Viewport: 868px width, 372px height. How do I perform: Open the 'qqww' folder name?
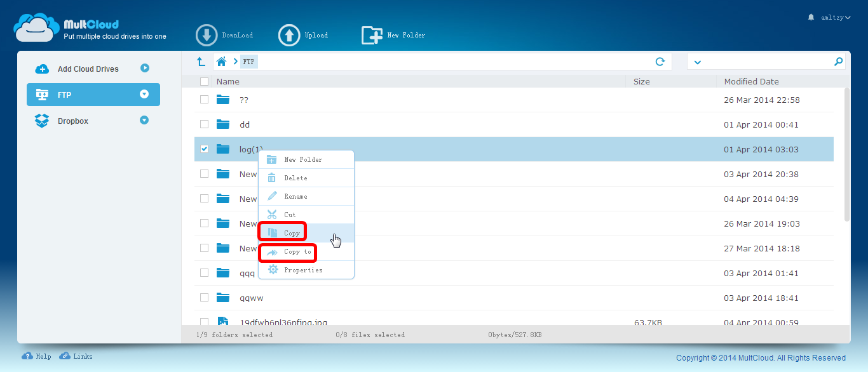click(252, 298)
